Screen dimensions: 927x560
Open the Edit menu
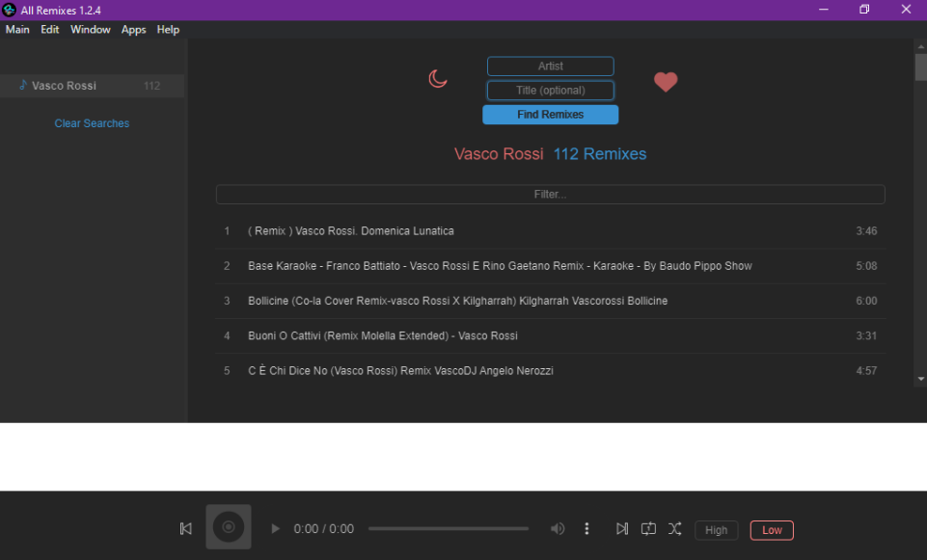click(x=49, y=30)
